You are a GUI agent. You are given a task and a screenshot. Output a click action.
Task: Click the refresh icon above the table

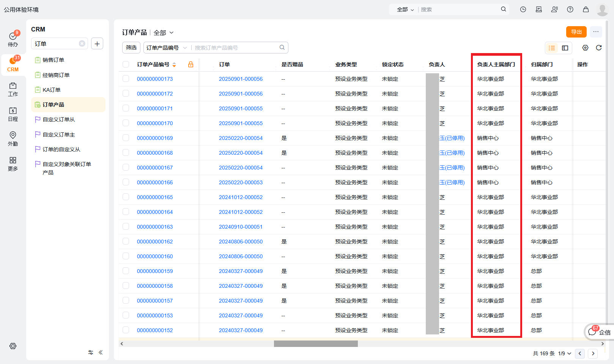pos(599,48)
